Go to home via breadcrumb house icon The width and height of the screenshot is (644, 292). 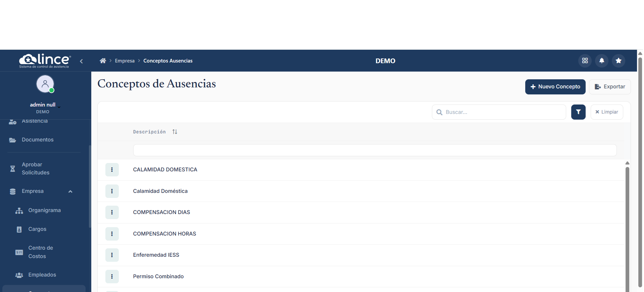103,61
